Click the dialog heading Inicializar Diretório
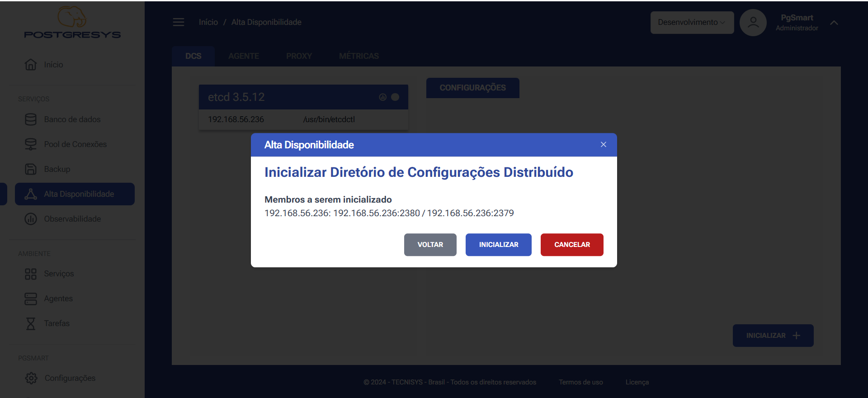 (x=419, y=172)
